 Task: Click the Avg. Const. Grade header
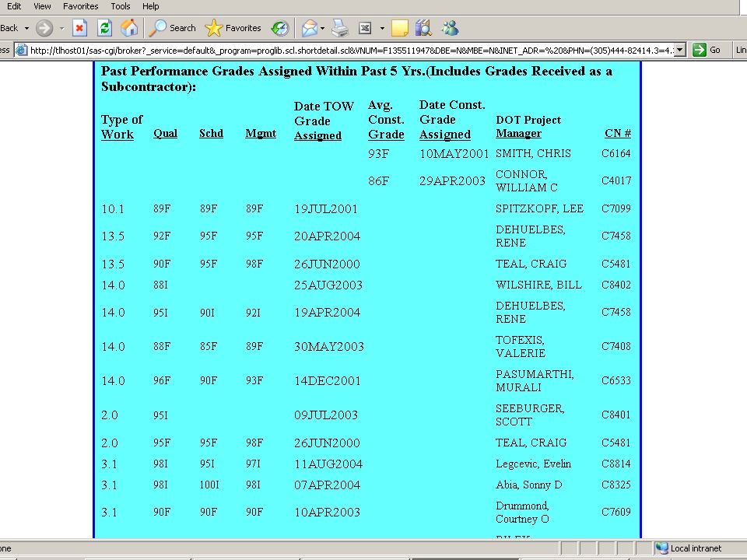tap(387, 120)
